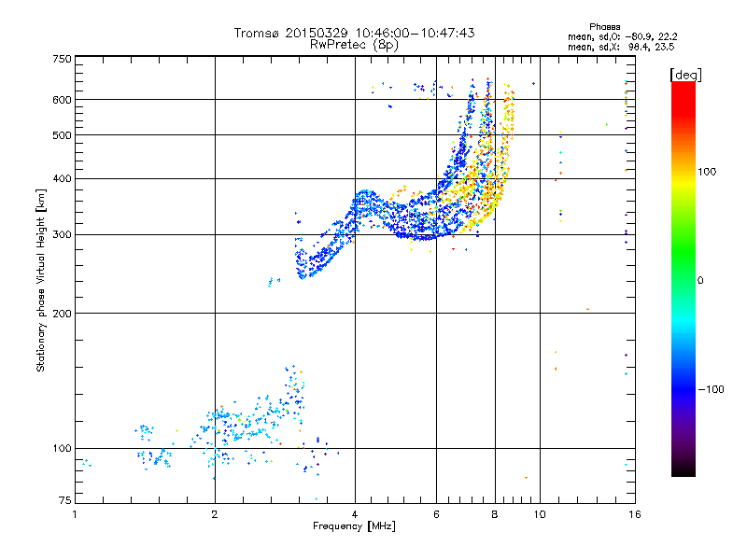Click the 'Frequency [MHz]' axis label
Image resolution: width=747 pixels, height=560 pixels.
(x=354, y=526)
